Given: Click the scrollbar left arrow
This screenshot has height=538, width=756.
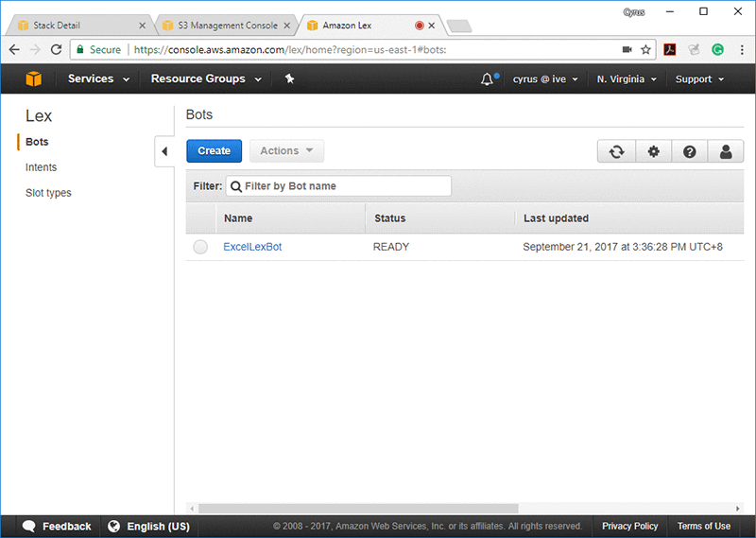Looking at the screenshot, I should (192, 509).
